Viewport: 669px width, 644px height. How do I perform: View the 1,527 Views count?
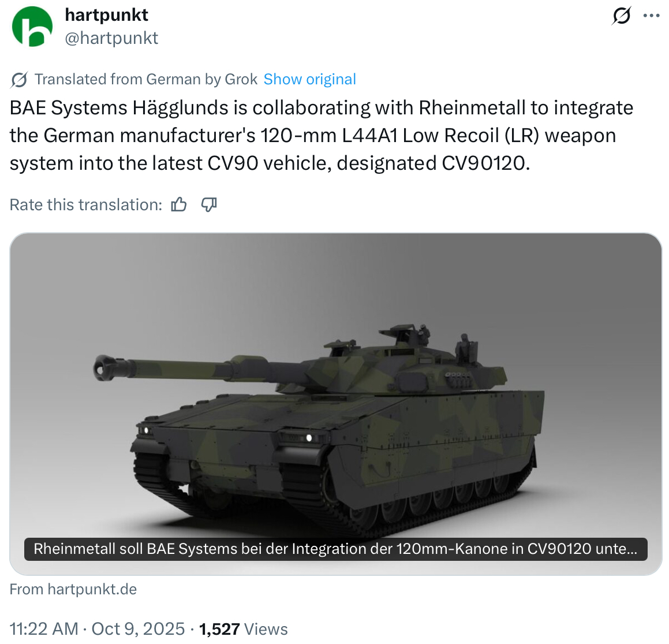tap(243, 628)
